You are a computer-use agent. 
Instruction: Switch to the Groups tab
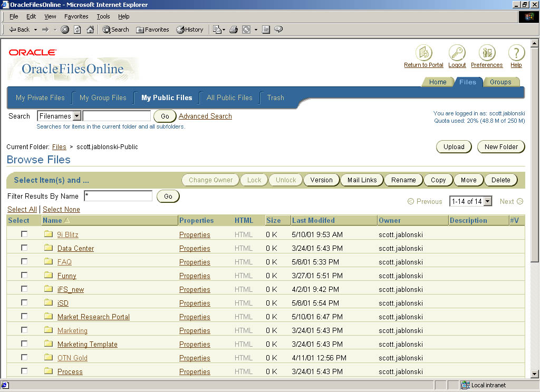tap(500, 82)
